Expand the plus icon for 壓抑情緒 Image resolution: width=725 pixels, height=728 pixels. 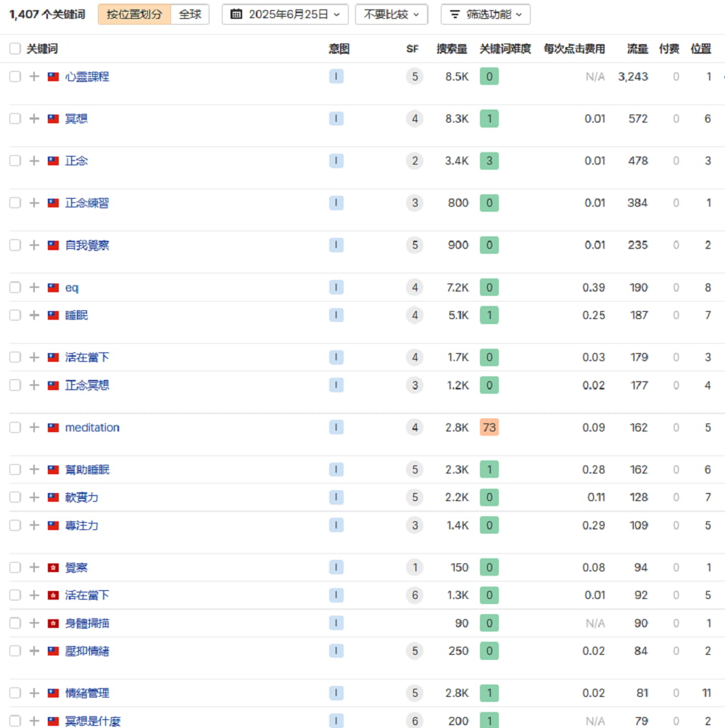(34, 651)
